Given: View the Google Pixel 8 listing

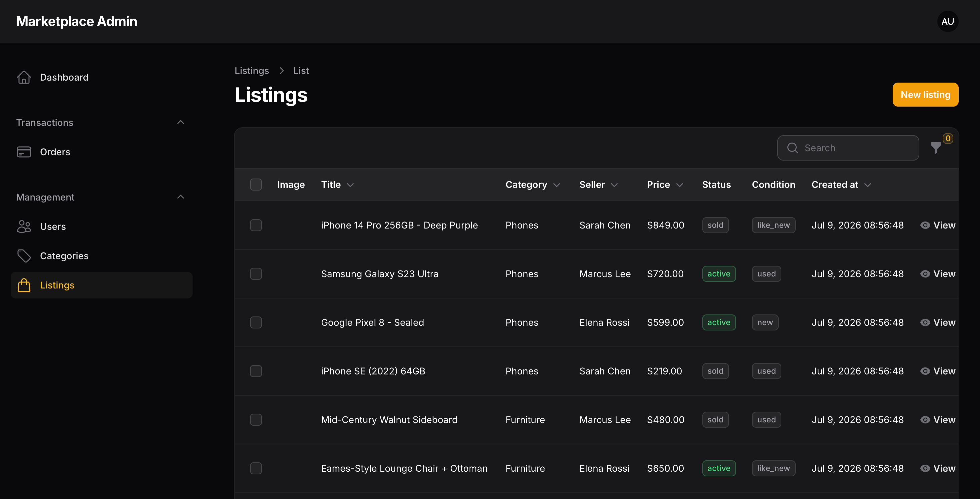Looking at the screenshot, I should click(937, 322).
